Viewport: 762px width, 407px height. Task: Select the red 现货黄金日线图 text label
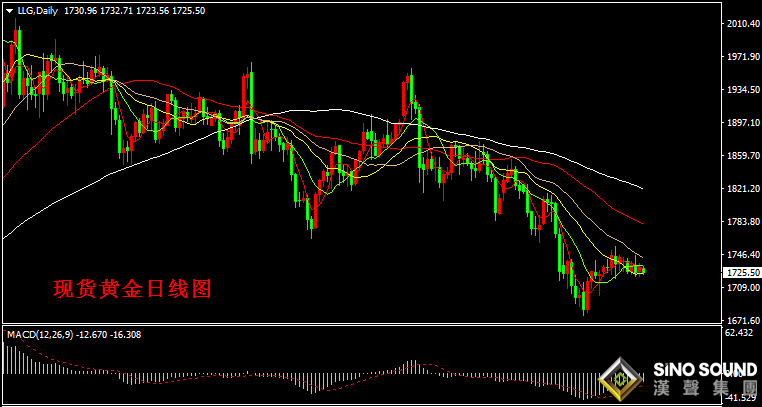(x=132, y=289)
